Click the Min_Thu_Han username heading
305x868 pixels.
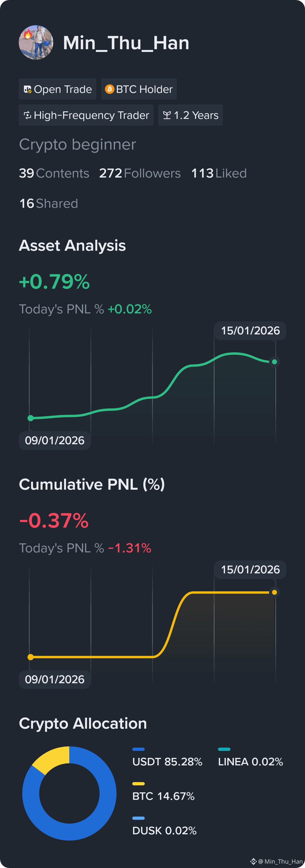coord(126,43)
